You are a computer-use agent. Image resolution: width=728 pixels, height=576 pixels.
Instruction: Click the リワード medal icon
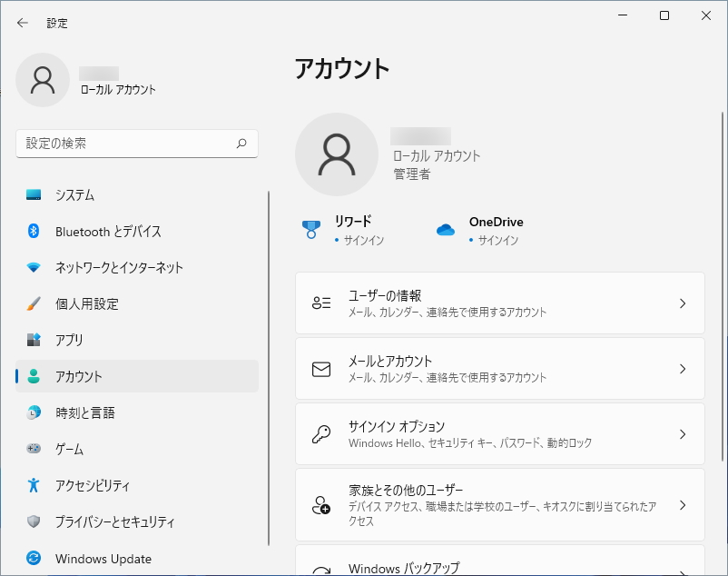311,230
